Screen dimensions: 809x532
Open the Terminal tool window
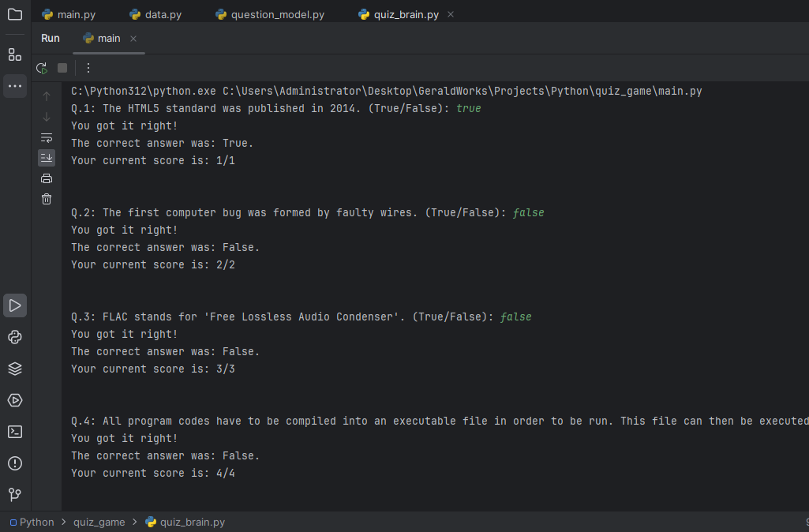tap(15, 432)
